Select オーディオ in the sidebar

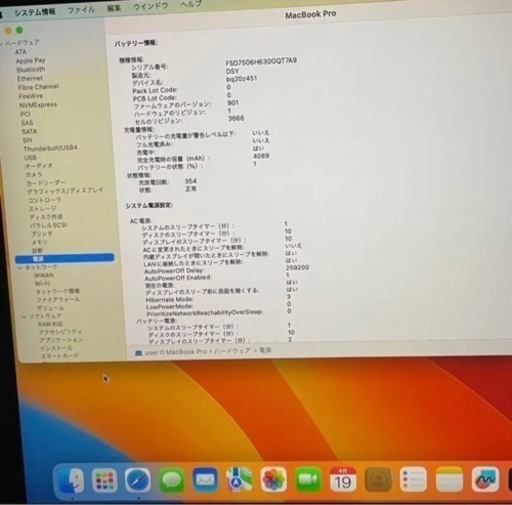coord(38,166)
